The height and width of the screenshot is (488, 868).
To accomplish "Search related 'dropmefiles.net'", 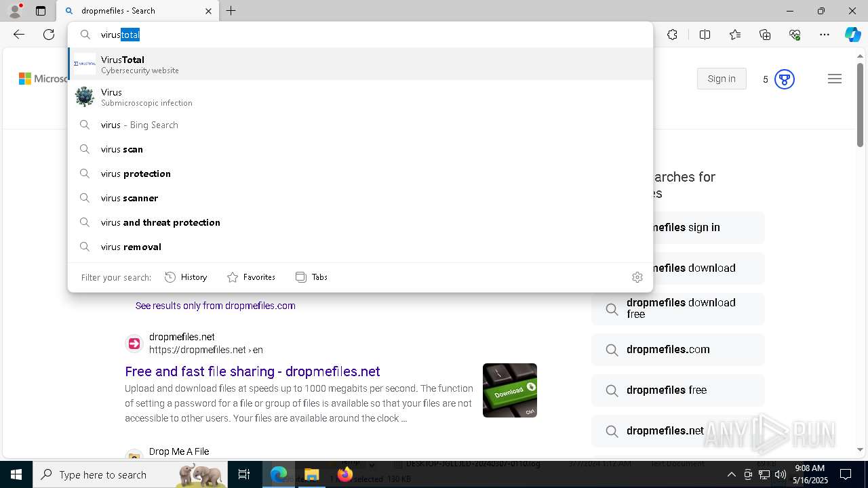I will tap(678, 431).
